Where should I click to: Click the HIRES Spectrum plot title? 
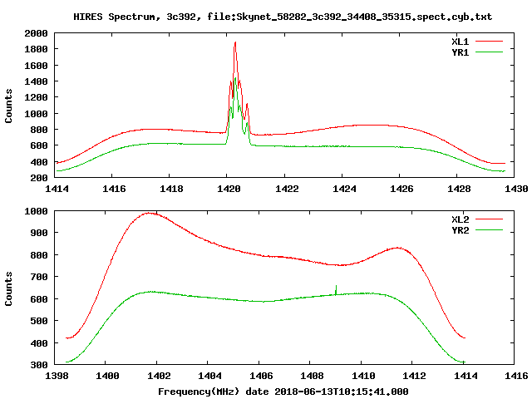pos(283,17)
